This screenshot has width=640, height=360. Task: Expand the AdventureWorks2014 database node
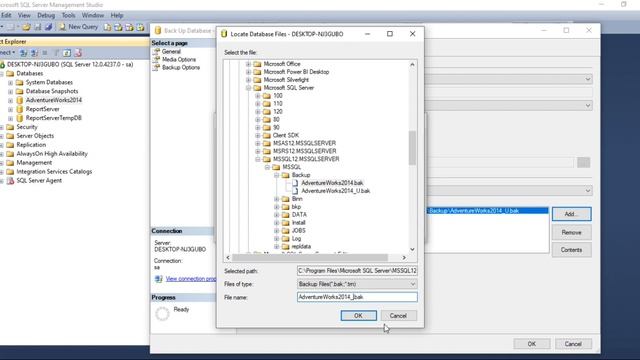tap(11, 100)
